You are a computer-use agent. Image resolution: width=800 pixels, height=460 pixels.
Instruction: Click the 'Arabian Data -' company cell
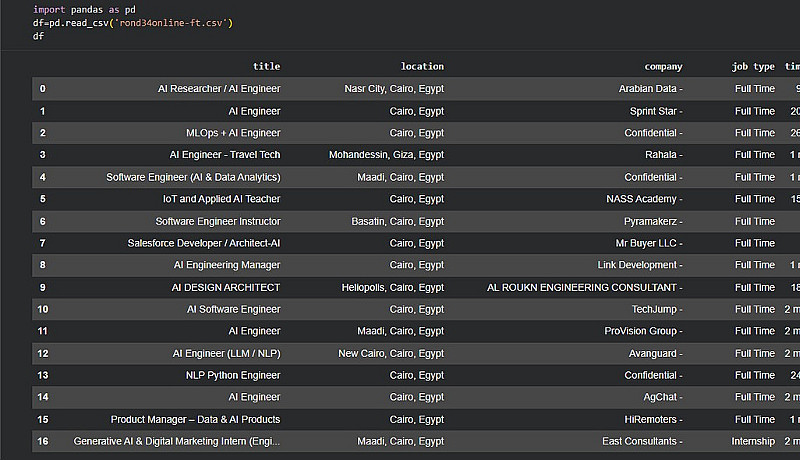[x=650, y=89]
